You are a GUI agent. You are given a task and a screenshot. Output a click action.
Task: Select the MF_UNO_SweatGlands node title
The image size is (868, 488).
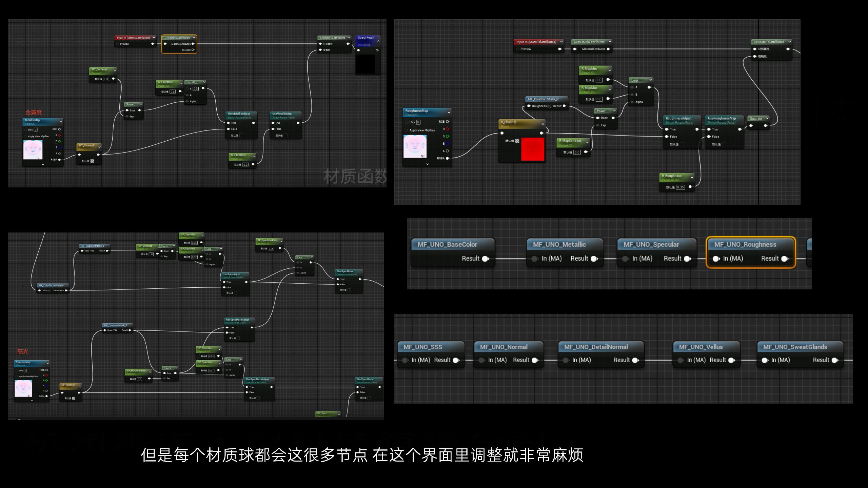(x=795, y=347)
